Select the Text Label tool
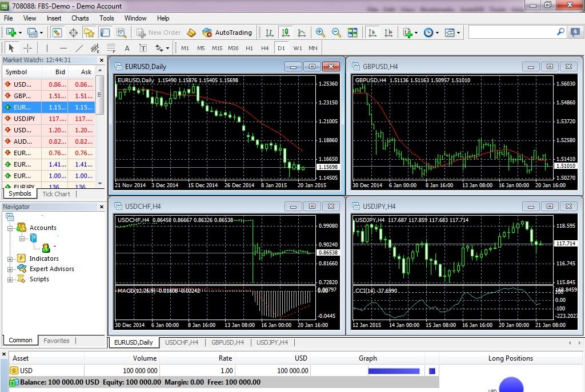Image resolution: width=585 pixels, height=392 pixels. 143,48
